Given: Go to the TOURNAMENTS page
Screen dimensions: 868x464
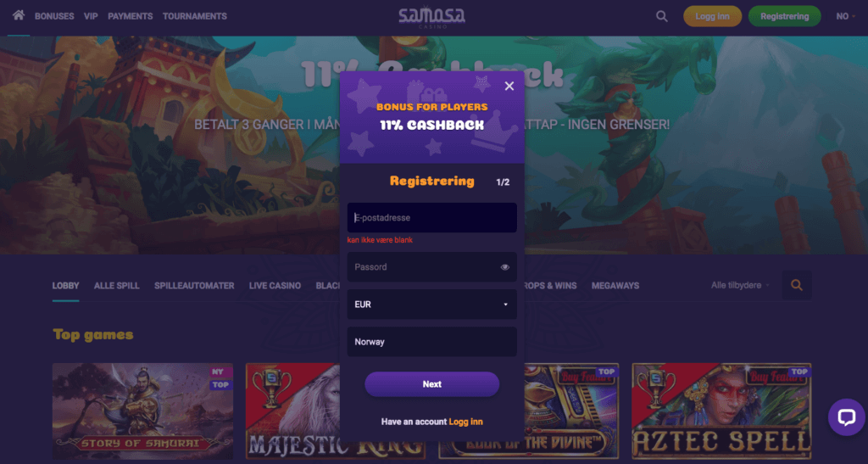Looking at the screenshot, I should pos(195,16).
